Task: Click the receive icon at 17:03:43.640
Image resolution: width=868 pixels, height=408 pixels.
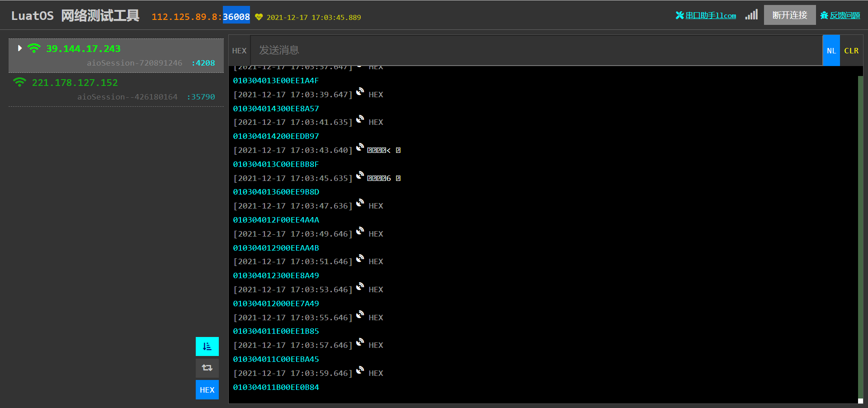Action: click(x=360, y=147)
